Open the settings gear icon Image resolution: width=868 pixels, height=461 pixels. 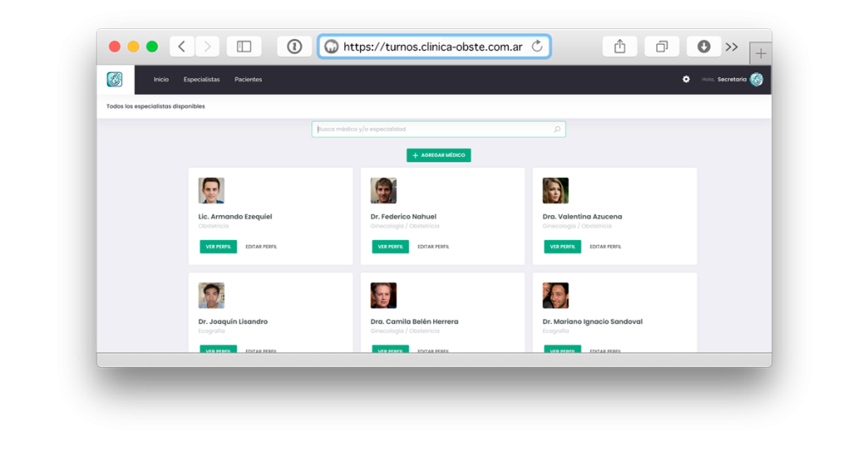pos(686,80)
